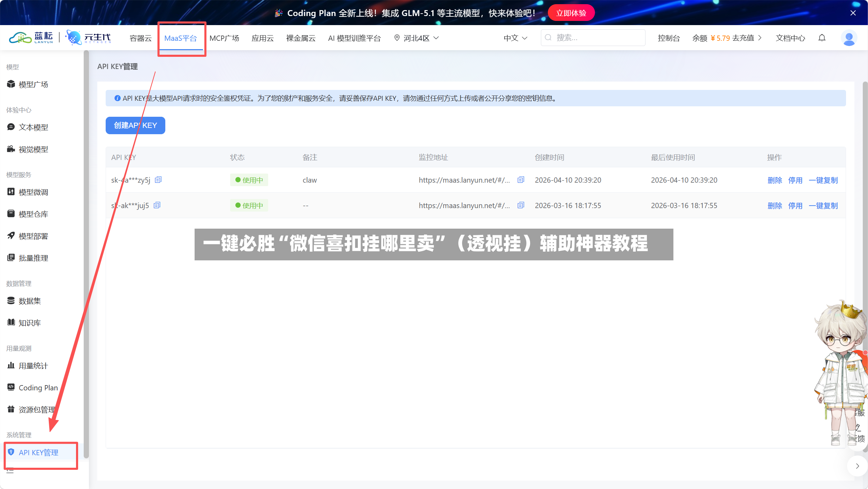
Task: Click the creation time 2026-03-16 18:17:55
Action: click(x=568, y=205)
